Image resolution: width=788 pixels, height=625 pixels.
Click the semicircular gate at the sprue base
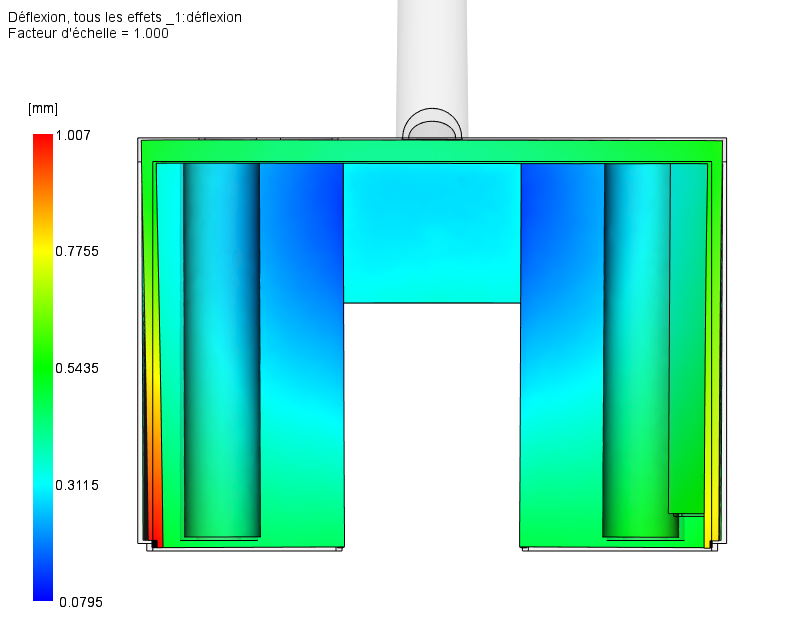(x=432, y=129)
